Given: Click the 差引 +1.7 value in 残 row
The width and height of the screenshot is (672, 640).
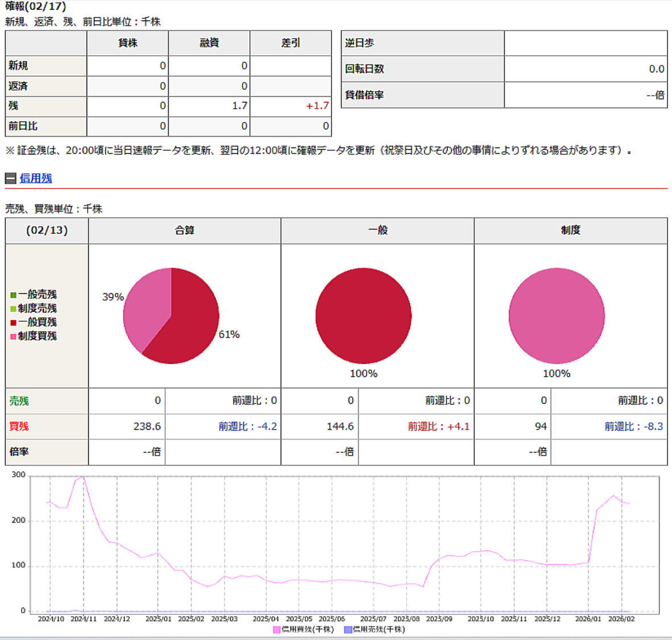Looking at the screenshot, I should (x=317, y=106).
